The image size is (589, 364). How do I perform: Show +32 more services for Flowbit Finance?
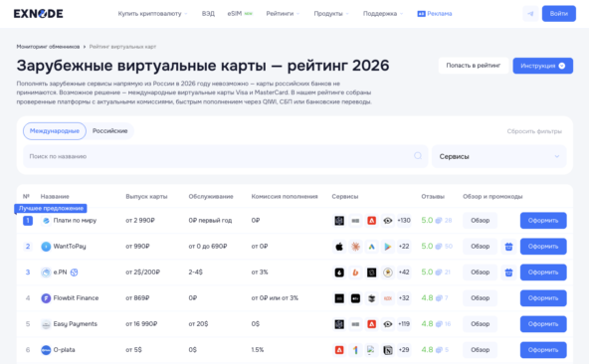click(404, 298)
